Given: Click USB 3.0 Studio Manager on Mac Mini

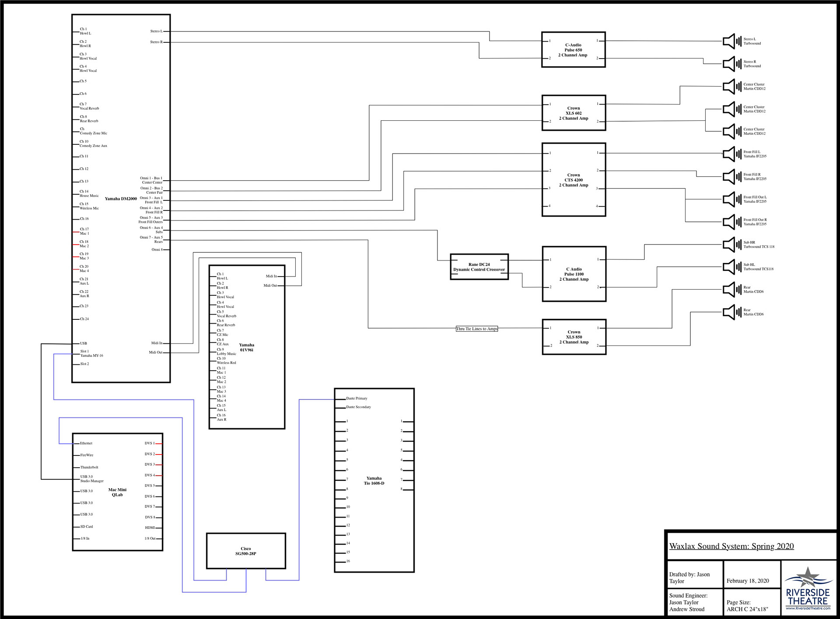Looking at the screenshot, I should (92, 479).
